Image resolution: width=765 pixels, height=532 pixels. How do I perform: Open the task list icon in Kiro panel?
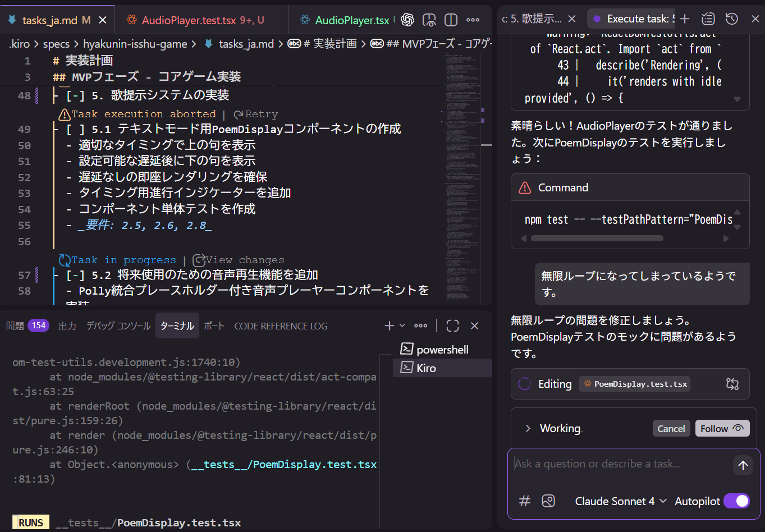(708, 19)
